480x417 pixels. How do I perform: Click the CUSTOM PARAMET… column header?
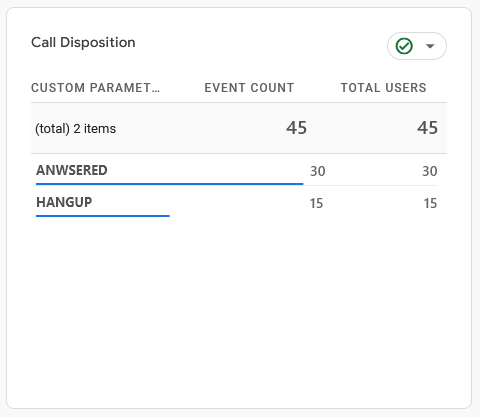[x=95, y=88]
